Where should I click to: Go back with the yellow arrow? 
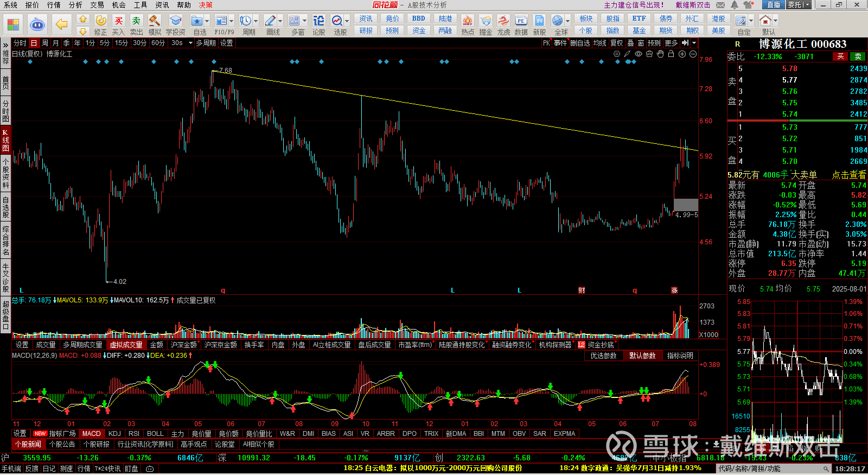[x=61, y=24]
